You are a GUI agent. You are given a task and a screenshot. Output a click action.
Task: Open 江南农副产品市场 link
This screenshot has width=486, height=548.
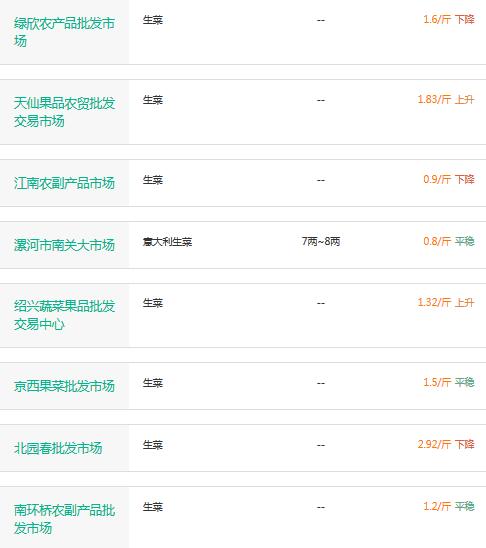[64, 183]
